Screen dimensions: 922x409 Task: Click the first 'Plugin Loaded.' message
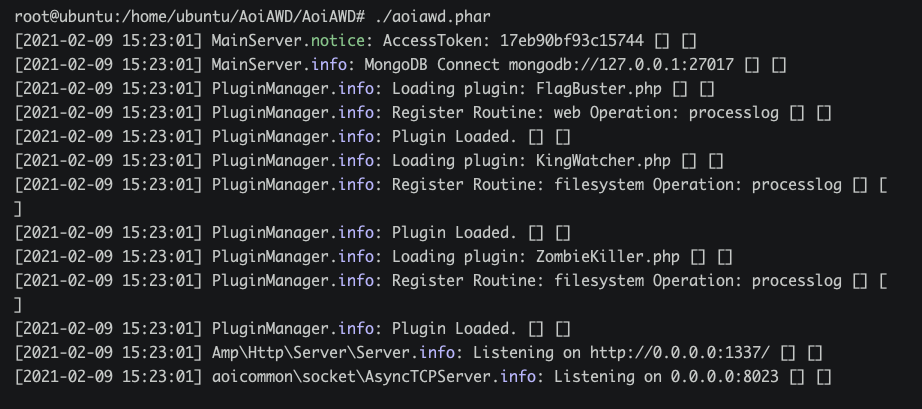(x=453, y=137)
